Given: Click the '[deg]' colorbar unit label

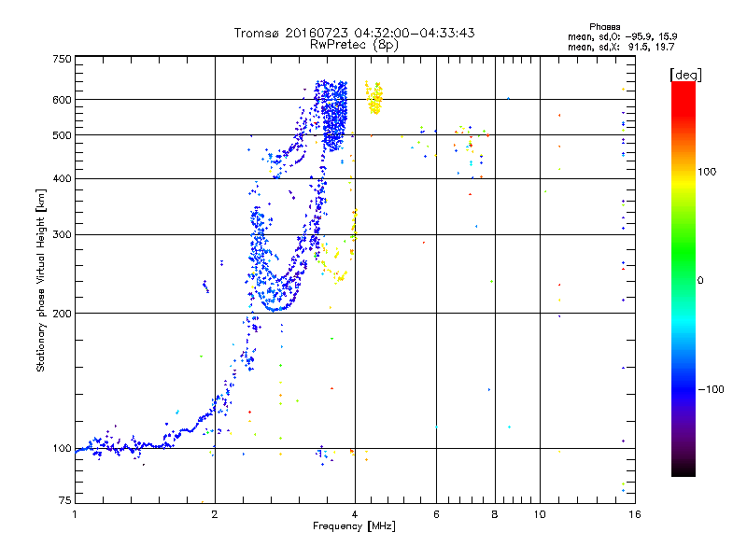Looking at the screenshot, I should click(x=685, y=75).
